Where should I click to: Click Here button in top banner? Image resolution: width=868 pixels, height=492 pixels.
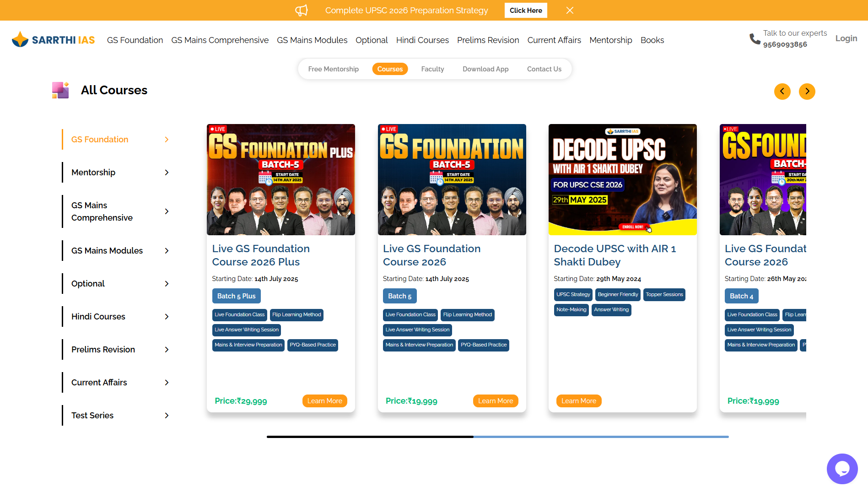526,10
